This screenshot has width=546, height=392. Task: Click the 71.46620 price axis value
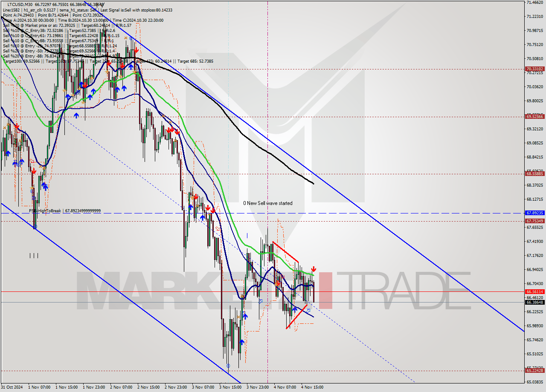click(x=535, y=3)
